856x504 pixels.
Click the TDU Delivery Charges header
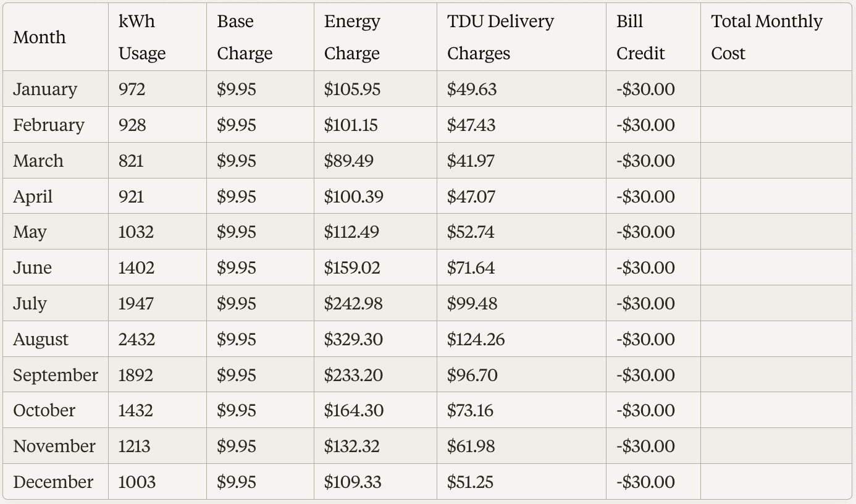click(500, 37)
